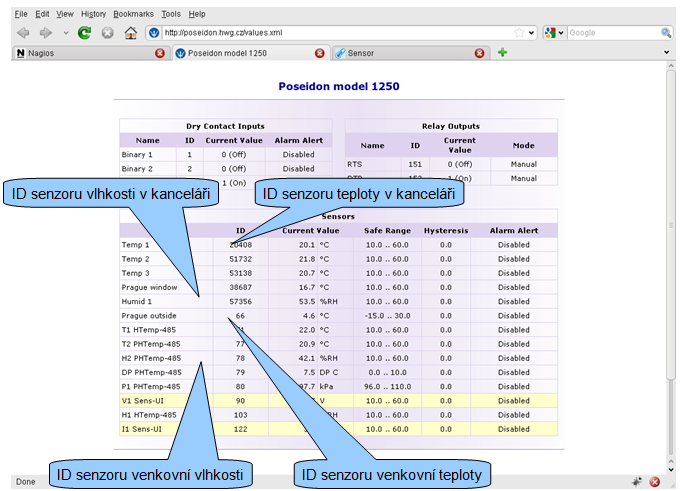The image size is (681, 491).
Task: Open the address bar history dropdown
Action: click(x=531, y=33)
